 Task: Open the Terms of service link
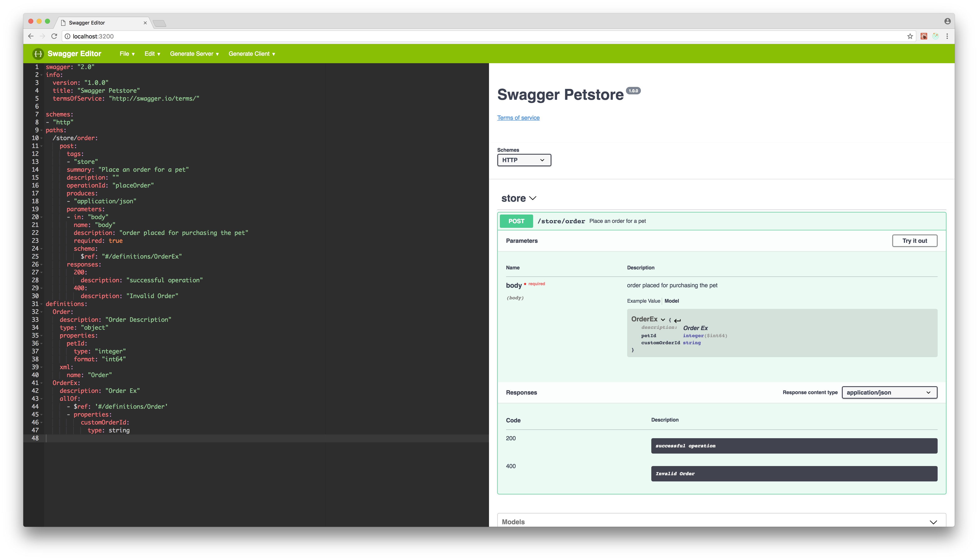[518, 118]
